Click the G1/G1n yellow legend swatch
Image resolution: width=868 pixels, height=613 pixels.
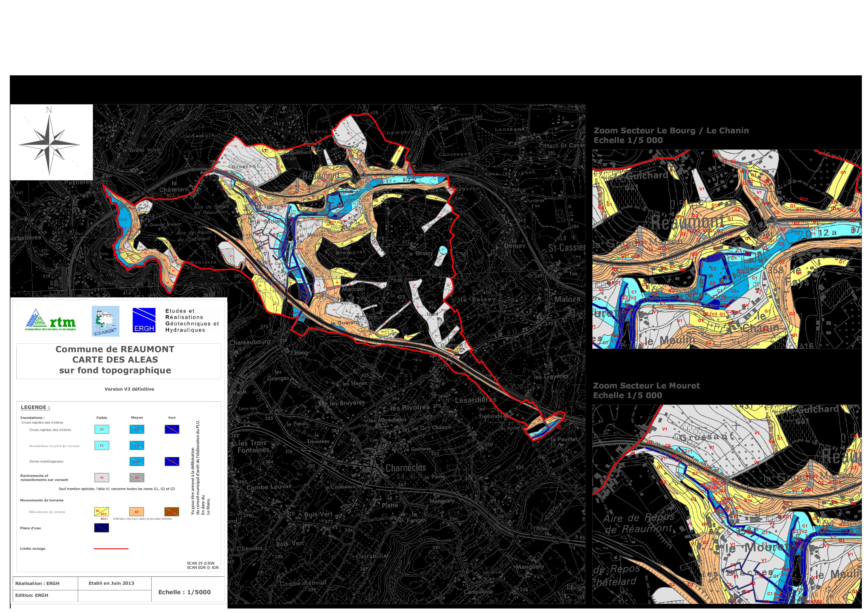pos(102,512)
